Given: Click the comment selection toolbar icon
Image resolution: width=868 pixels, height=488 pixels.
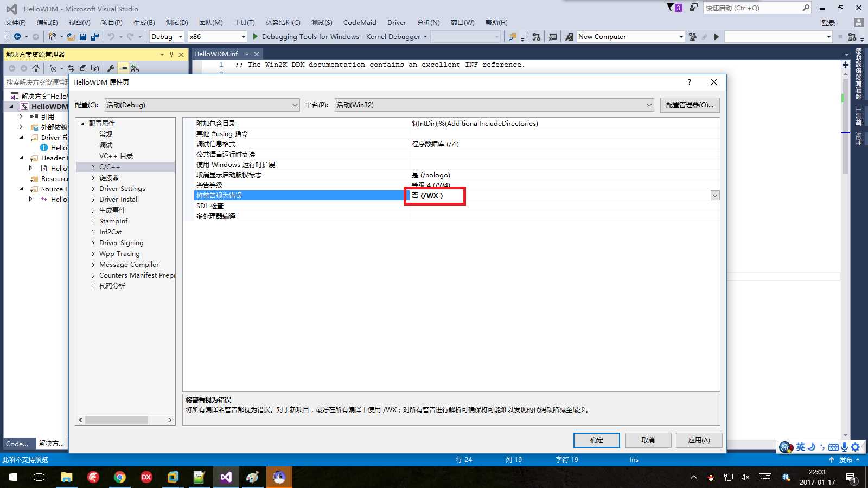Looking at the screenshot, I should 553,36.
